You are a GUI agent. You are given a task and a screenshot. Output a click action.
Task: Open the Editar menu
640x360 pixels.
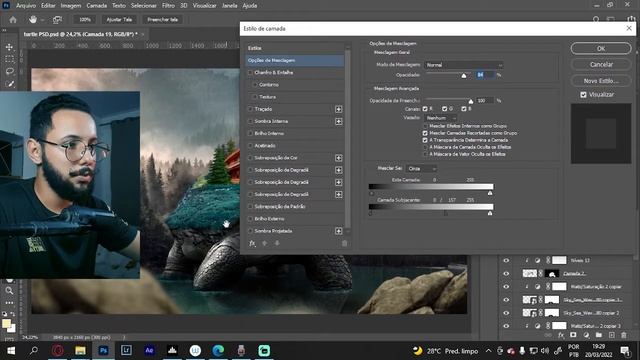pos(48,6)
